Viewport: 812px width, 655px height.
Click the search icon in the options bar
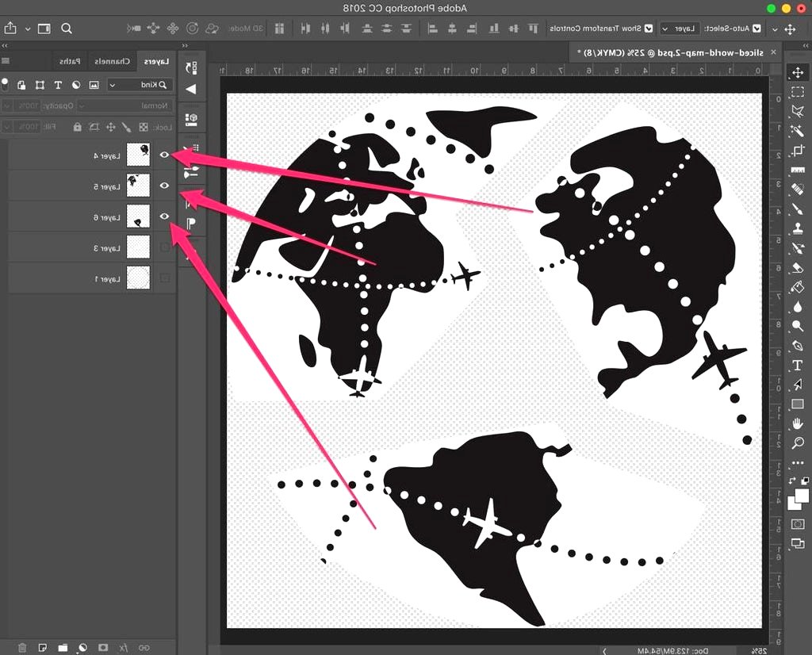click(x=67, y=29)
